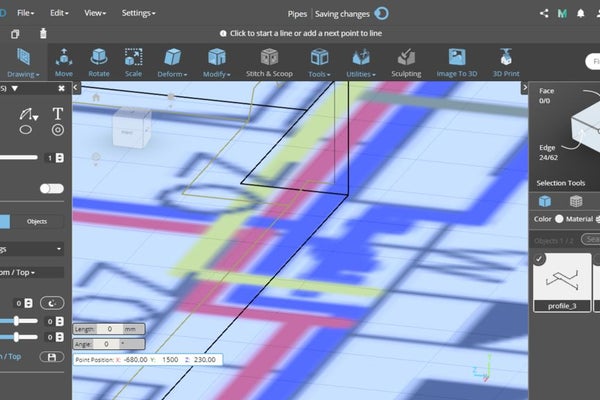
Task: Open the Sculpting tool
Action: [405, 61]
